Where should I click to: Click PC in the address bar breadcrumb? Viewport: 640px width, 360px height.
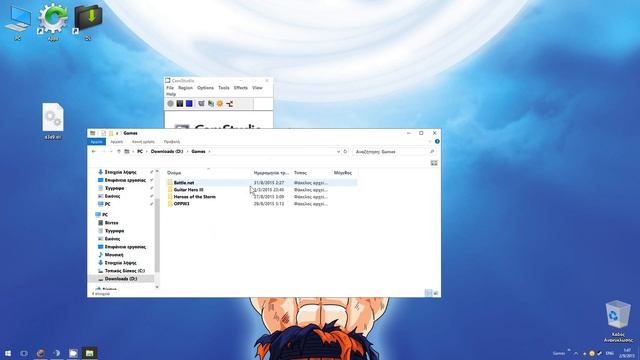click(x=140, y=151)
